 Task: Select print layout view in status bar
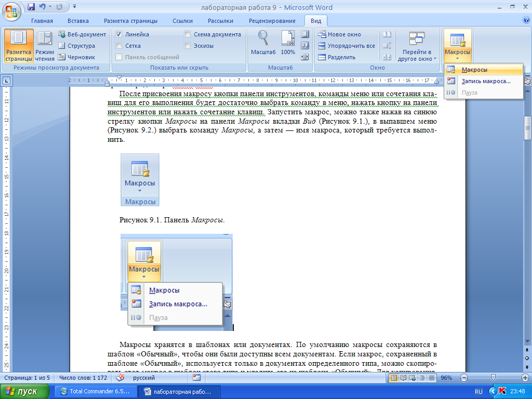[x=394, y=378]
